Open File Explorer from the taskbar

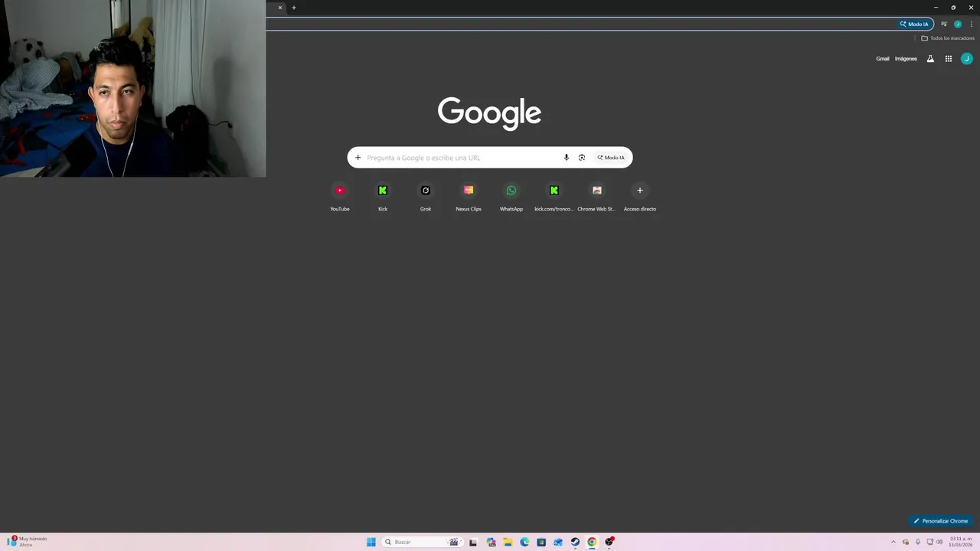coord(508,542)
